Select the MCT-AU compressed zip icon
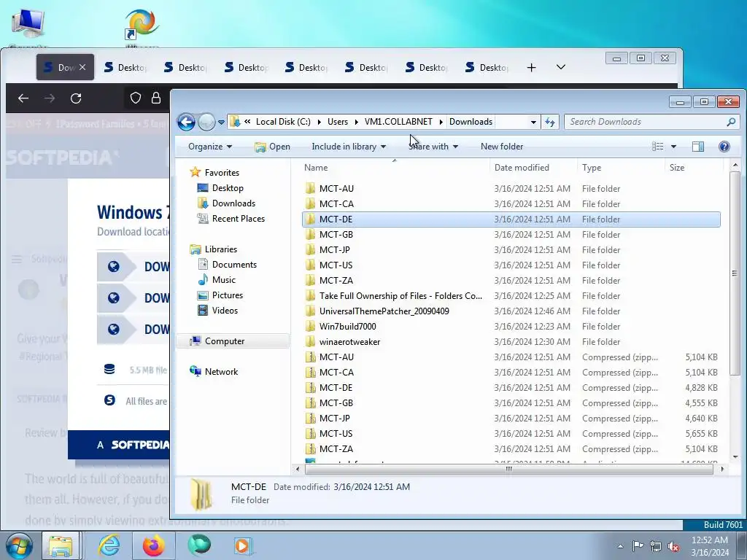 (x=310, y=357)
